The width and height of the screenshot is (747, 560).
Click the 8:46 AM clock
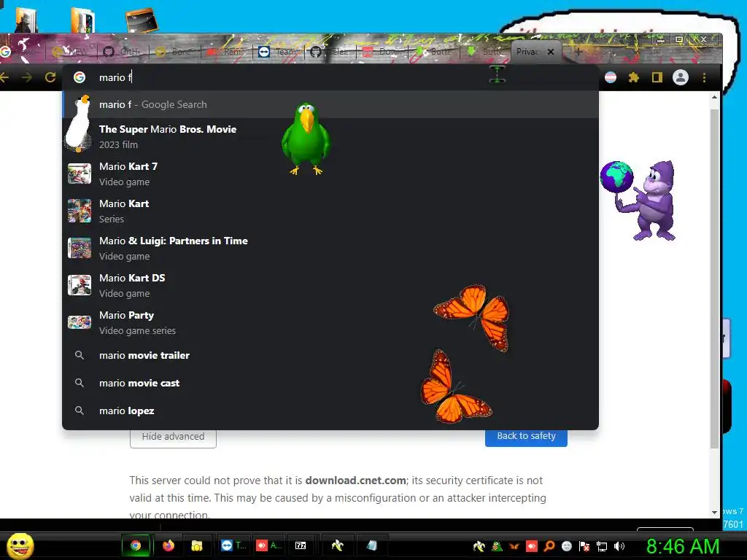click(x=683, y=546)
